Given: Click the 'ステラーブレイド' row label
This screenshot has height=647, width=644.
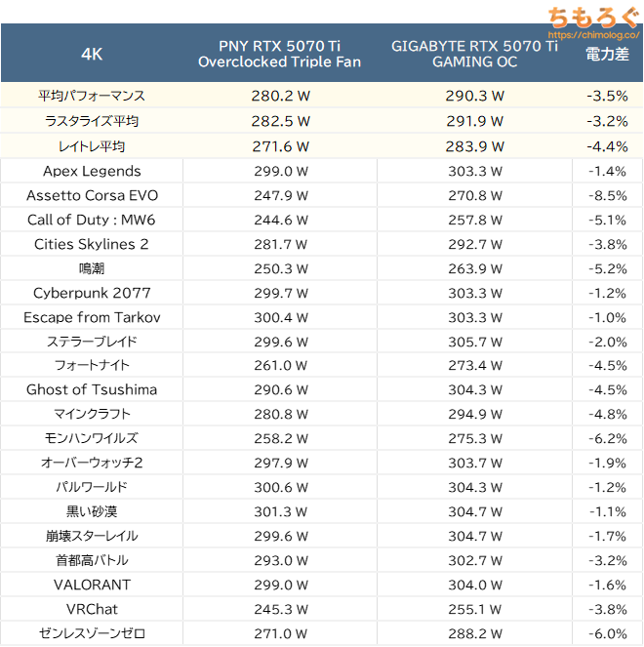Looking at the screenshot, I should [x=92, y=342].
